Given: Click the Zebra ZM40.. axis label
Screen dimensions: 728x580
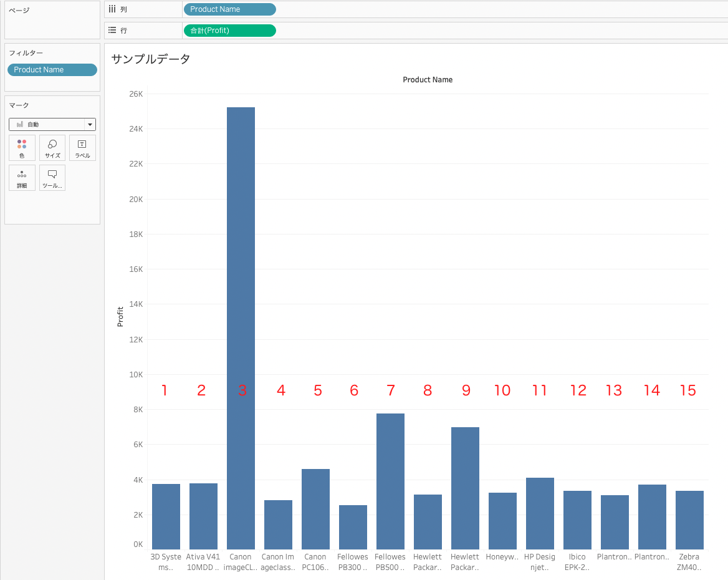Looking at the screenshot, I should pyautogui.click(x=689, y=562).
